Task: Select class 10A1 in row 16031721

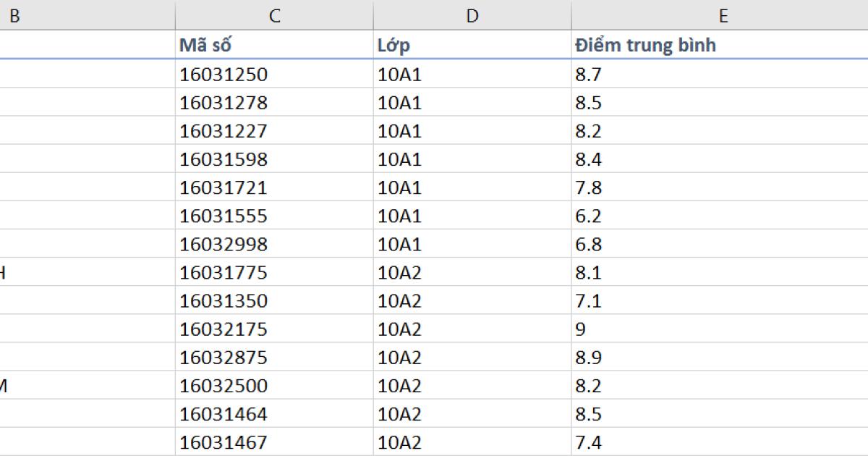Action: coord(472,187)
